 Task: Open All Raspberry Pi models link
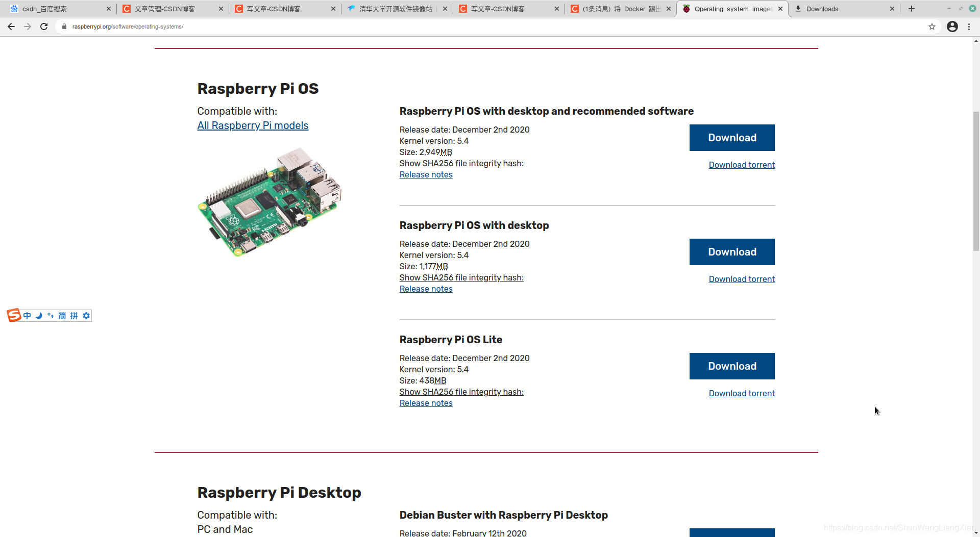point(253,125)
